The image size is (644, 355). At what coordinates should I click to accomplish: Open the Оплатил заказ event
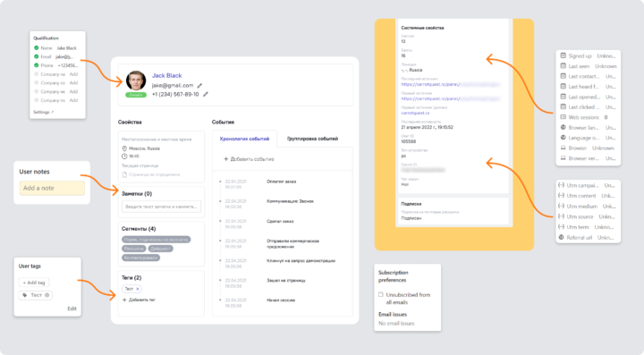(x=282, y=182)
